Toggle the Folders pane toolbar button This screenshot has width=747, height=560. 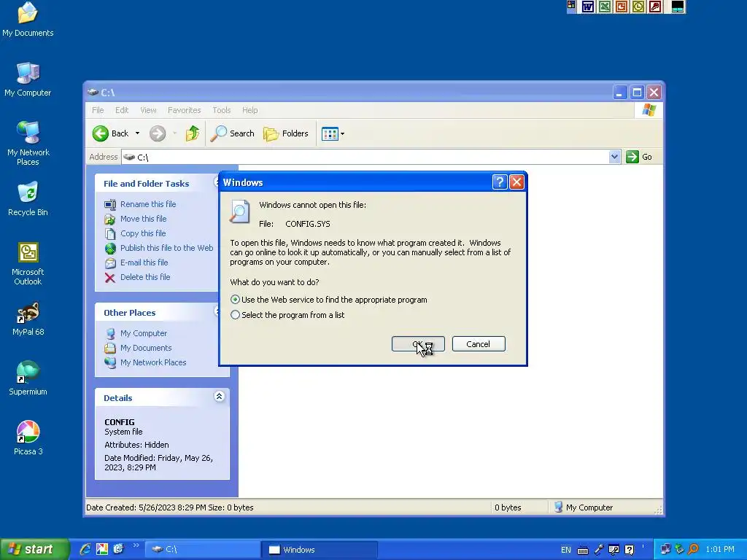[x=286, y=133]
